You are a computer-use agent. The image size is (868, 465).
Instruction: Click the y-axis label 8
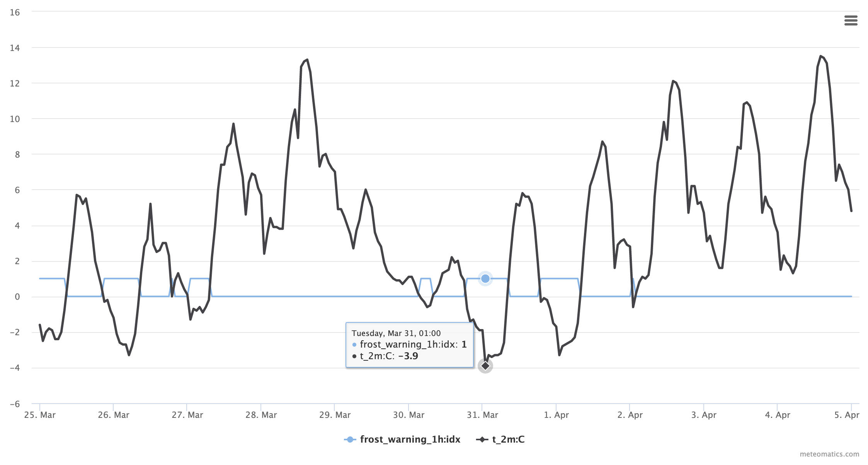tap(17, 154)
